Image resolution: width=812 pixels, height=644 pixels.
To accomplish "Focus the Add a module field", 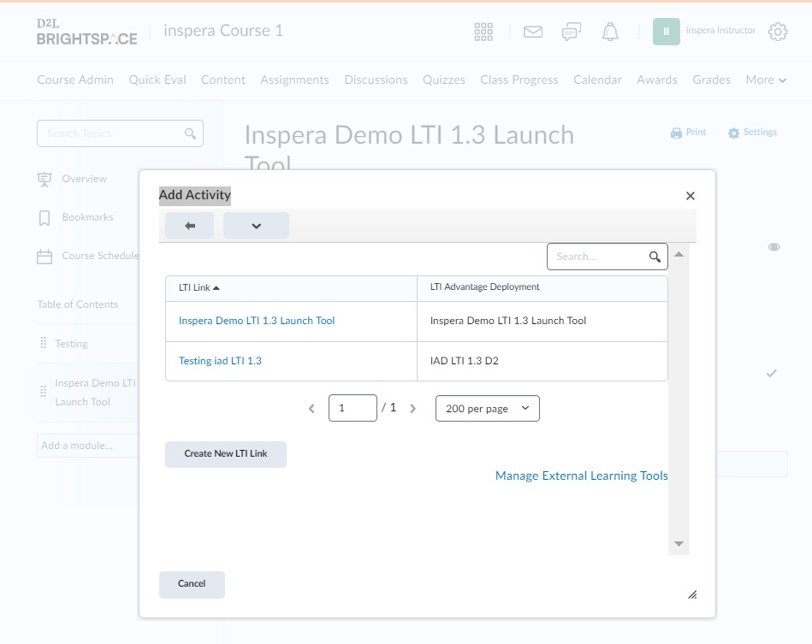I will point(88,446).
